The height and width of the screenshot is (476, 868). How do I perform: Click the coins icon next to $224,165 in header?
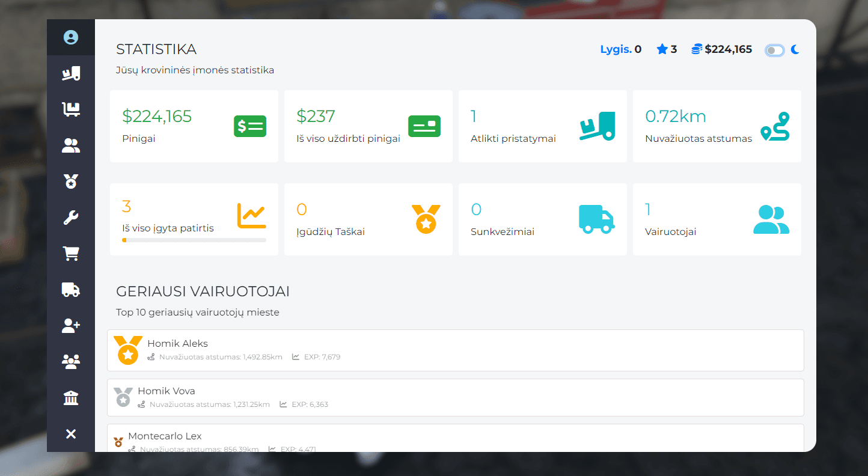pyautogui.click(x=697, y=49)
